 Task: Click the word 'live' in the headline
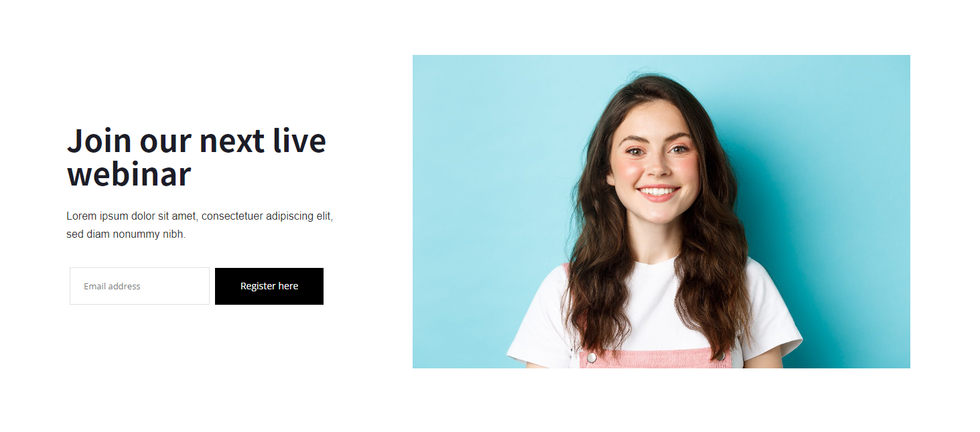click(x=299, y=141)
